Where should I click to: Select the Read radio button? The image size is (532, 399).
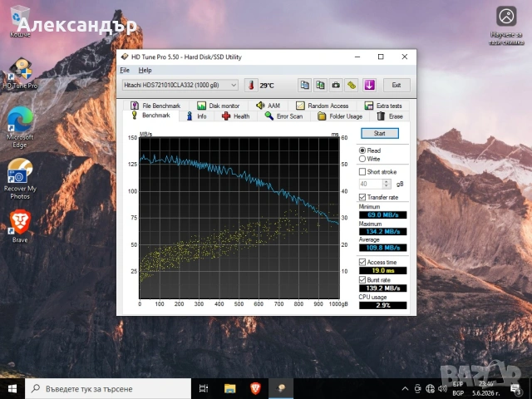[362, 150]
